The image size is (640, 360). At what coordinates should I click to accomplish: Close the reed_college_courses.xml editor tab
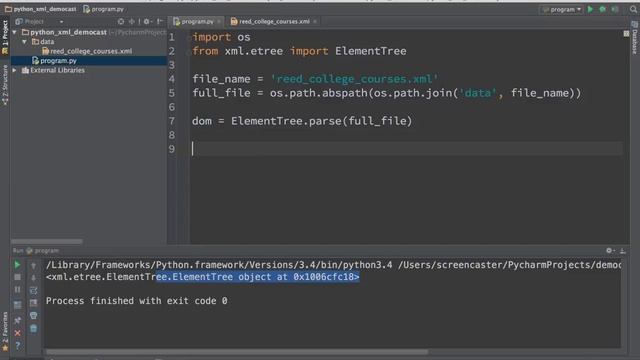click(x=315, y=21)
